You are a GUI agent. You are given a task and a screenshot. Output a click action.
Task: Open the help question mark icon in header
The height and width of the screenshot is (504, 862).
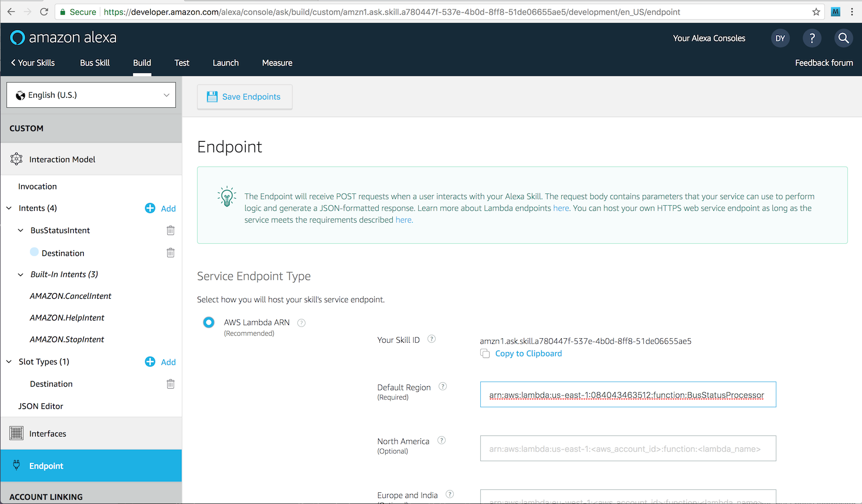[x=812, y=38]
